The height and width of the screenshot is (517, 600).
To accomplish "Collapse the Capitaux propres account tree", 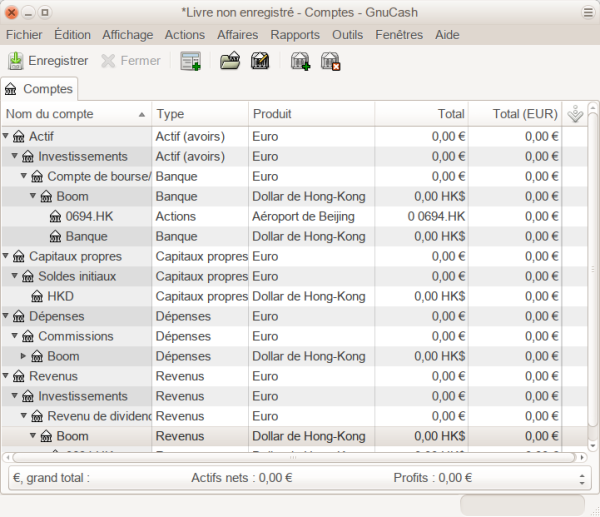I will tap(6, 256).
